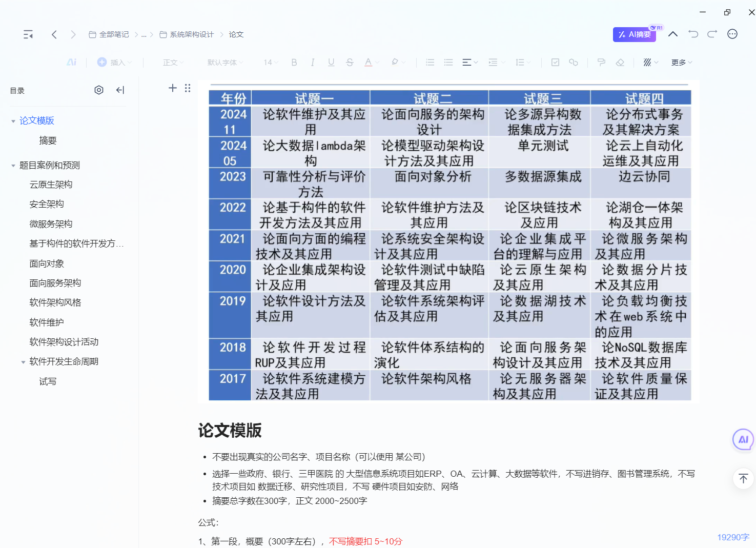
Task: Jump to 软件架构风格 in outline
Action: coord(55,302)
